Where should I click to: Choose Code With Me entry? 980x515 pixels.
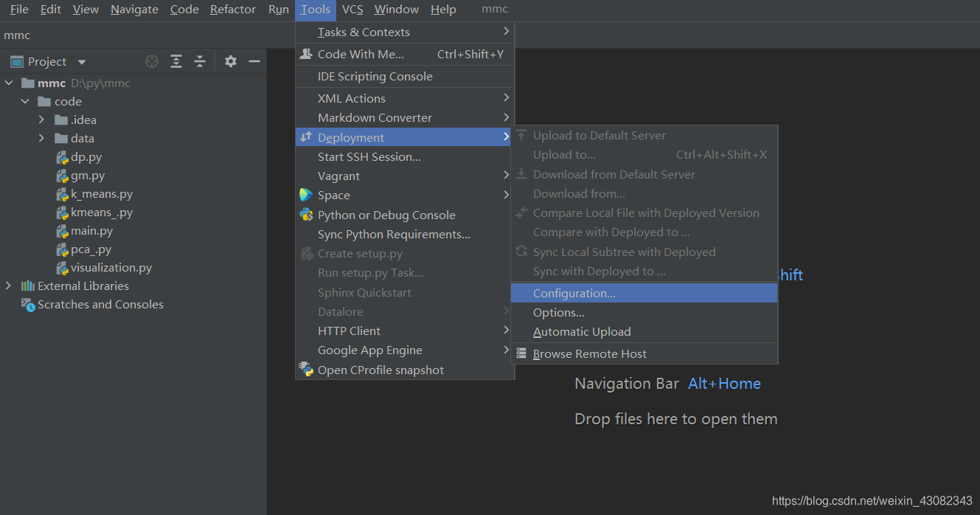(405, 55)
